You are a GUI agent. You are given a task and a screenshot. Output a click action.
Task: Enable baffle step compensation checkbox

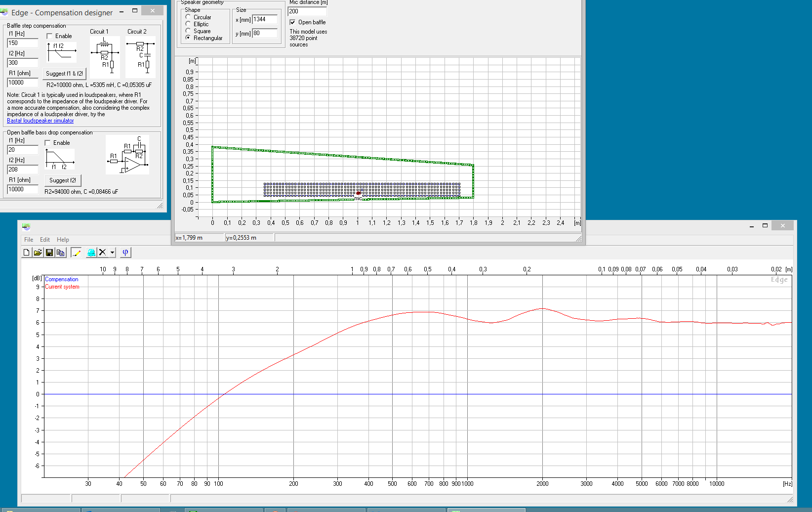(49, 36)
